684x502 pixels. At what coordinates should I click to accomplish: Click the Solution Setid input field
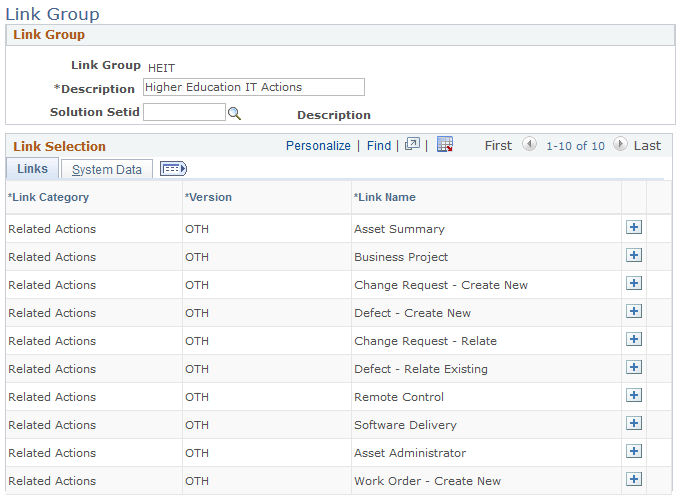[x=184, y=112]
